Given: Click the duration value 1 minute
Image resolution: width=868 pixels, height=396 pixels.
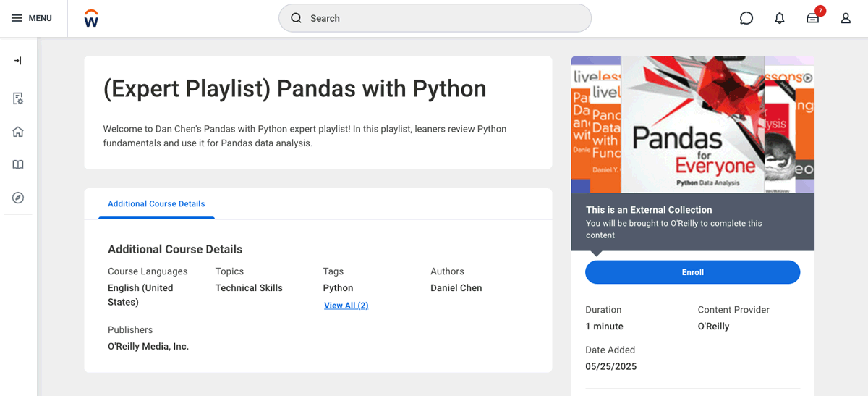Looking at the screenshot, I should point(604,327).
